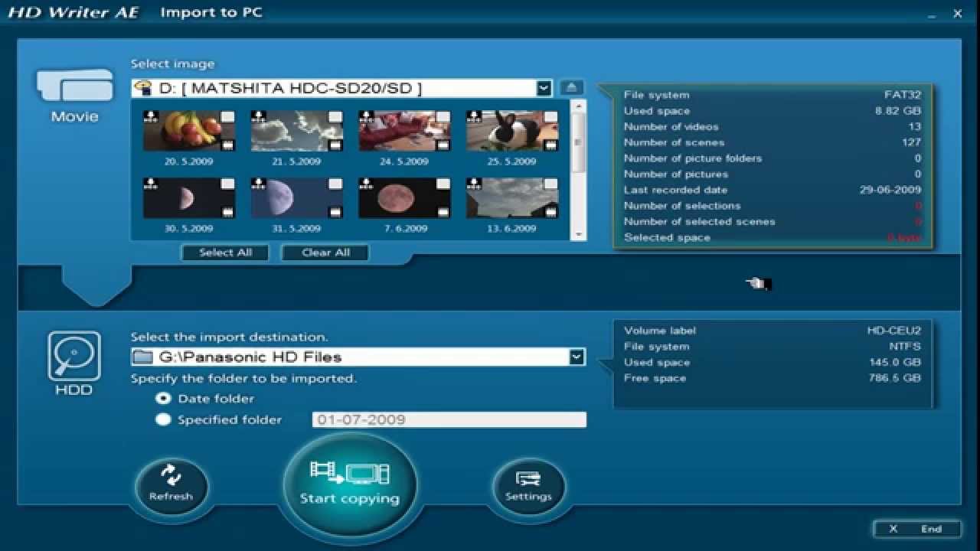This screenshot has height=551, width=980.
Task: Click import icon at top-left of 20.5.2009 thumbnail
Action: click(x=151, y=116)
